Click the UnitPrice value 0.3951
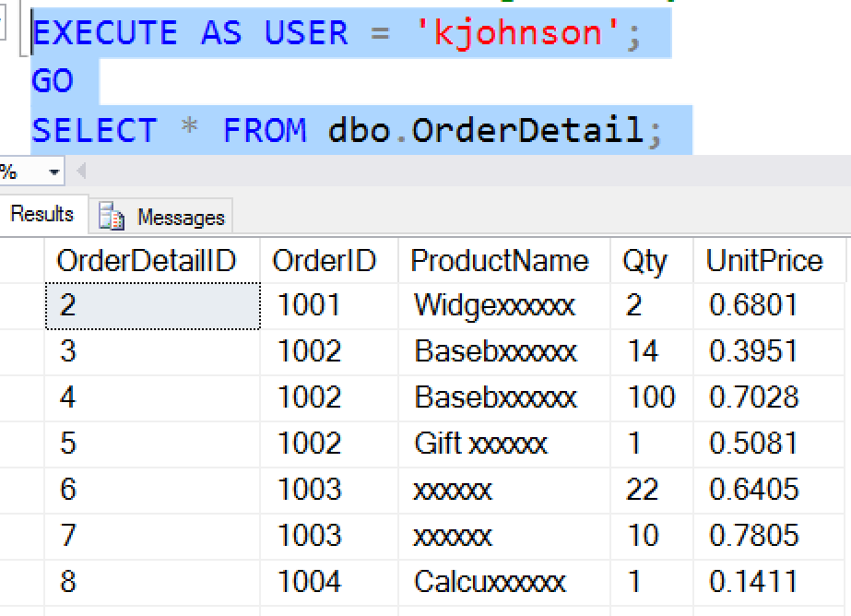The height and width of the screenshot is (616, 851). pos(769,351)
